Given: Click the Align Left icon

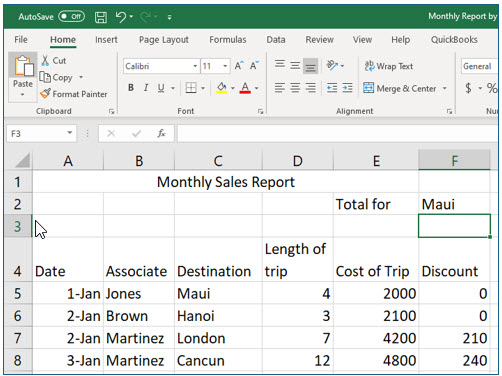Looking at the screenshot, I should coord(280,88).
